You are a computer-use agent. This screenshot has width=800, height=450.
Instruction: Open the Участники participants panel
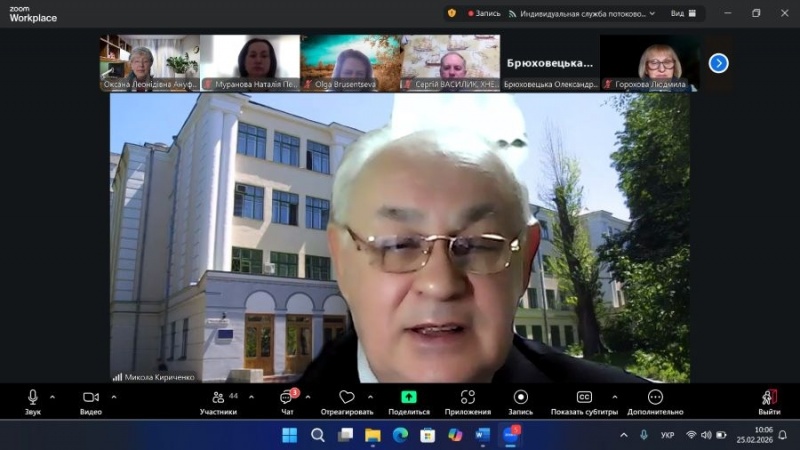point(218,398)
